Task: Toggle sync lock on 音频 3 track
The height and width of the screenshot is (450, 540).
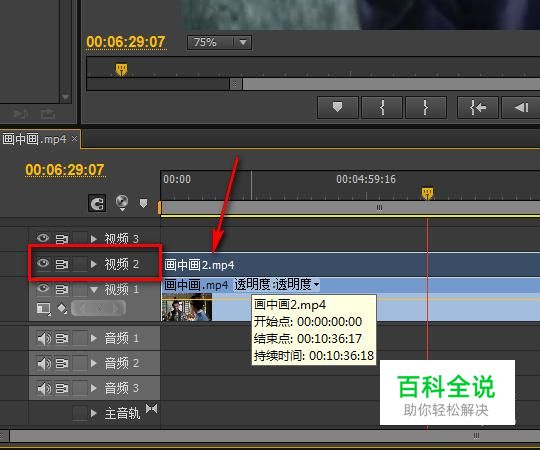Action: coord(62,388)
